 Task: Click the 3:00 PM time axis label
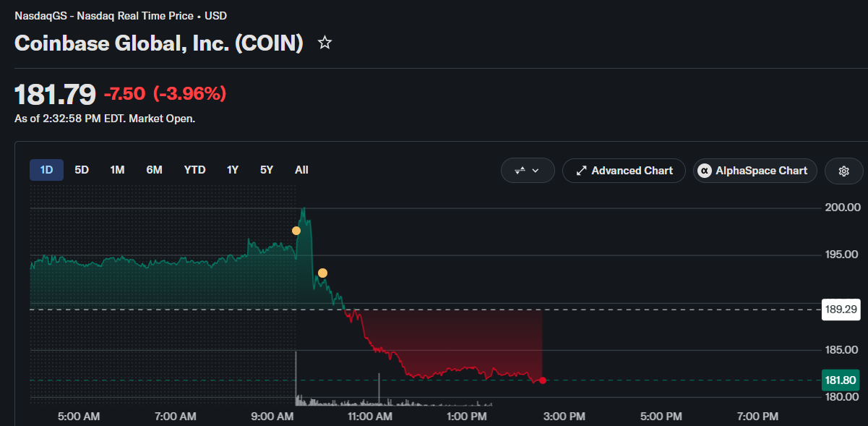[x=564, y=417]
